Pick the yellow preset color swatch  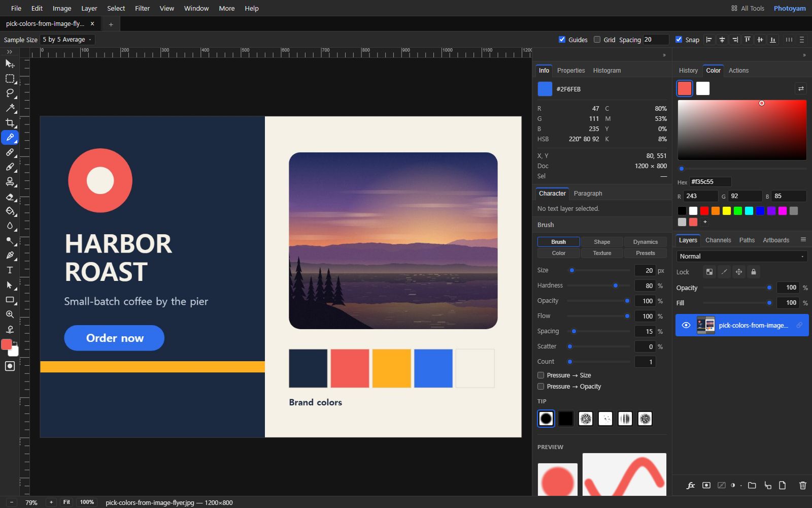tap(727, 211)
